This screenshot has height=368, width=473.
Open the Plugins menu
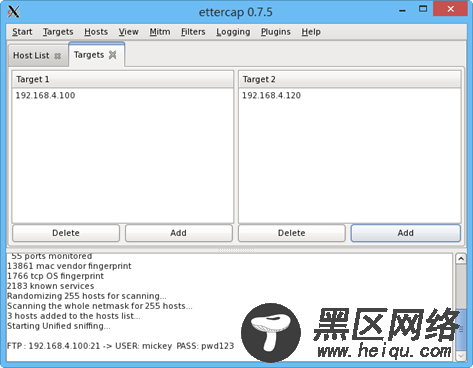tap(276, 32)
